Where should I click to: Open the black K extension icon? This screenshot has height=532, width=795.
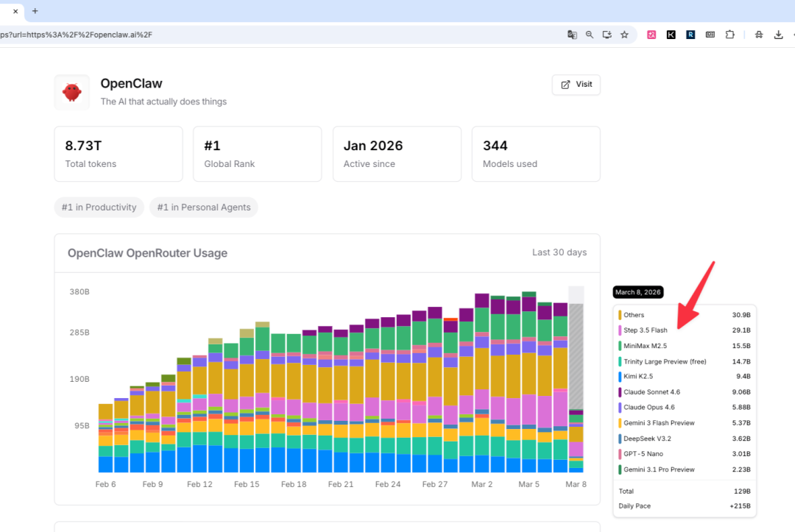click(x=671, y=35)
